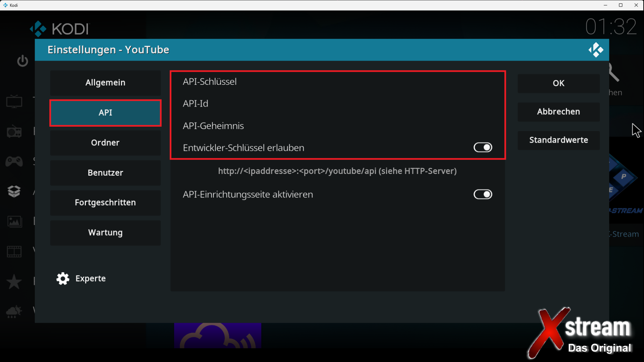644x362 pixels.
Task: Click Kodi logo in dialog header
Action: pos(595,50)
